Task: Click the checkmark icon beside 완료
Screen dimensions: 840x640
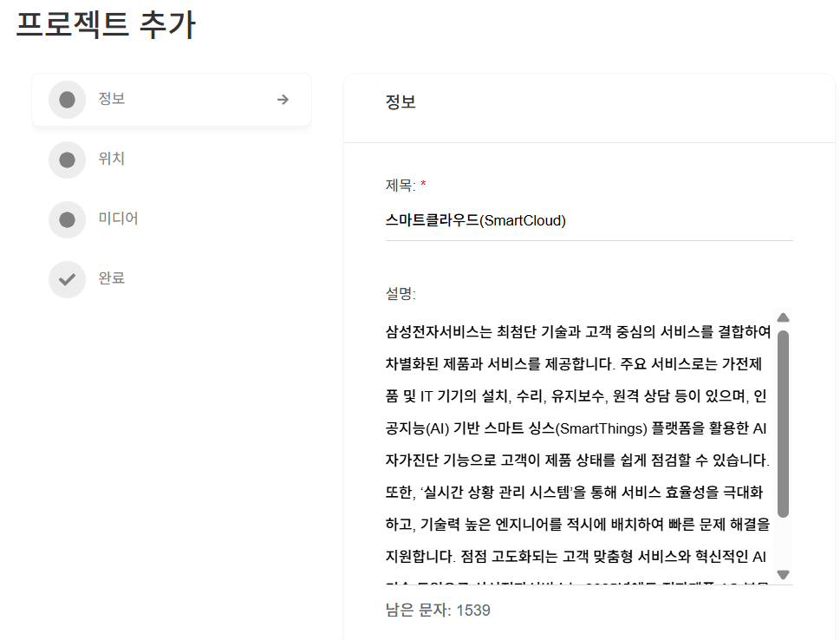Action: (x=67, y=279)
